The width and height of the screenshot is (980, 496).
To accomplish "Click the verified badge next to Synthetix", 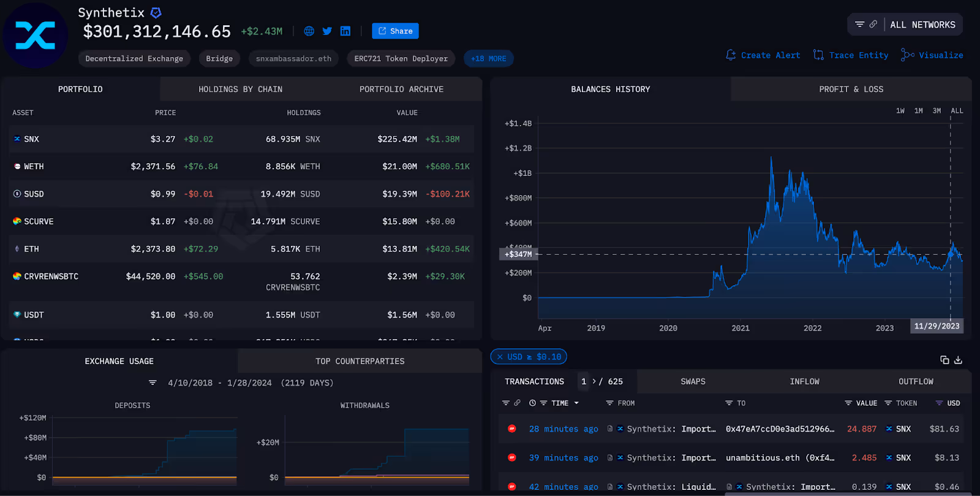I will coord(156,12).
